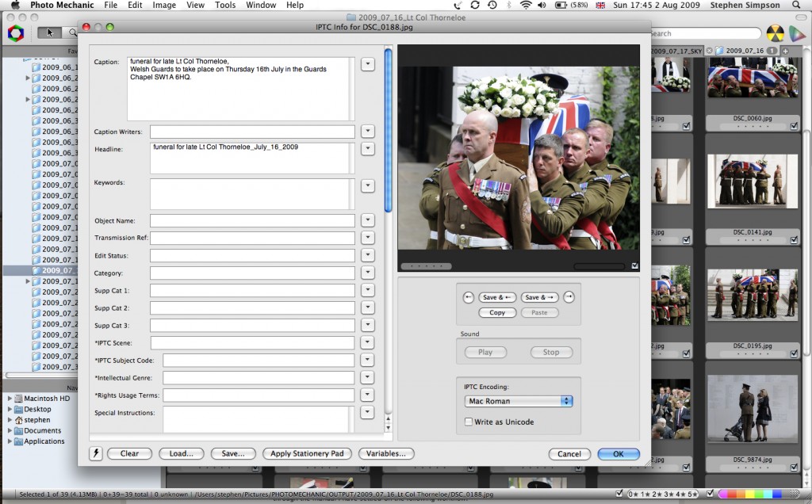Click Save and next button
Image resolution: width=812 pixels, height=504 pixels.
pyautogui.click(x=539, y=297)
